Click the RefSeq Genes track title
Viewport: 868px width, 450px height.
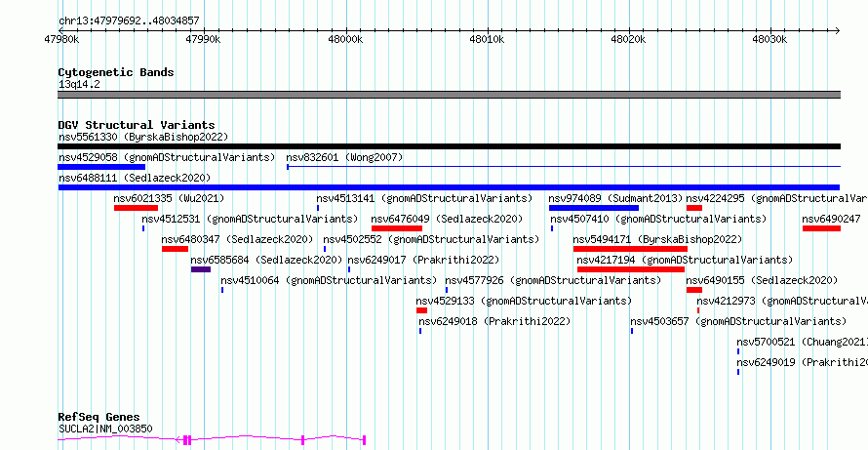(x=99, y=417)
